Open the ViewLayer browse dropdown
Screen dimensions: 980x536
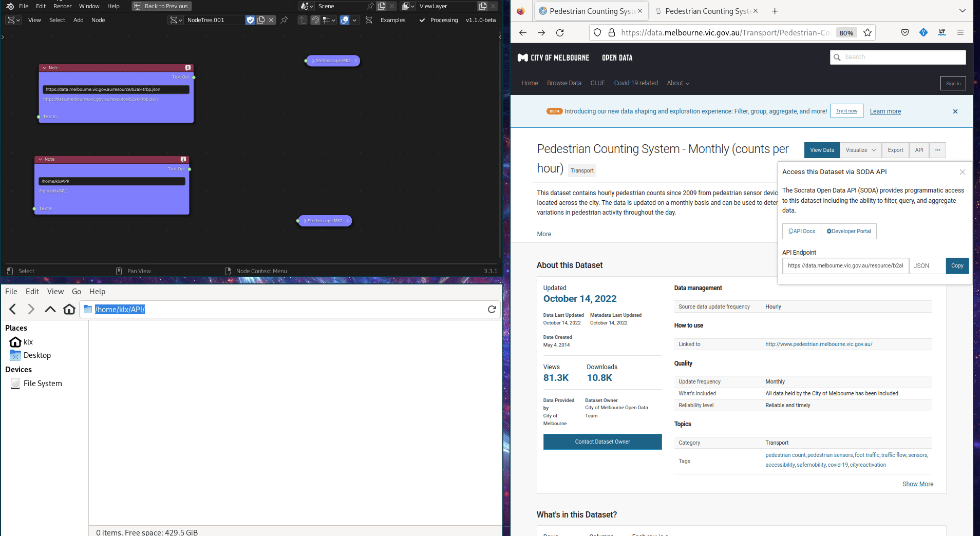408,6
